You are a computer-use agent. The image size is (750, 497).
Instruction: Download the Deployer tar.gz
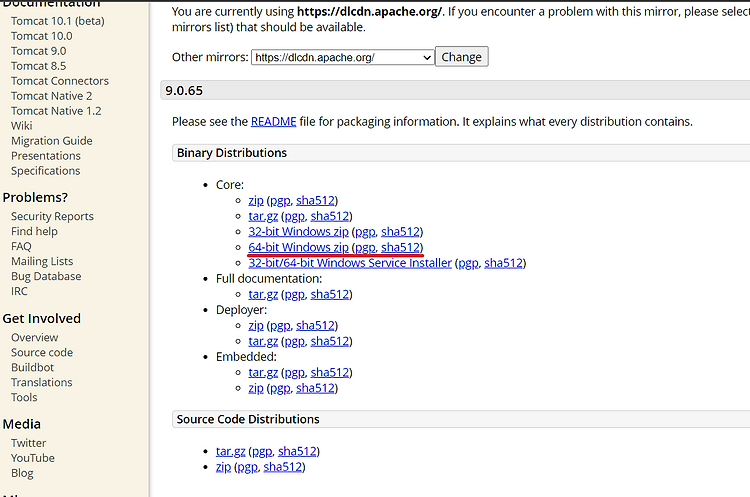pyautogui.click(x=263, y=341)
